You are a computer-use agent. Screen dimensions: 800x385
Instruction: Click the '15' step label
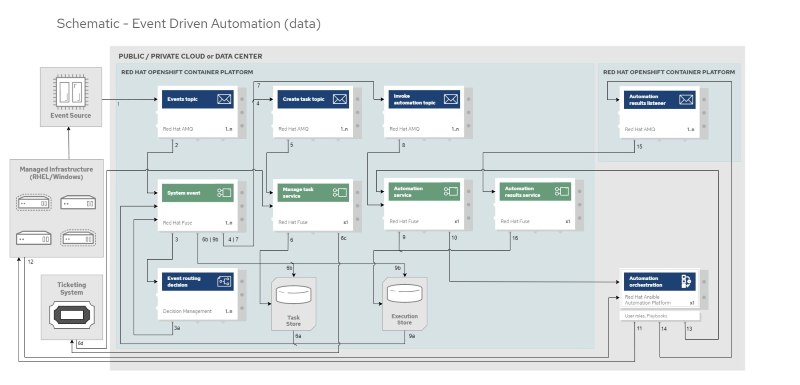click(639, 147)
